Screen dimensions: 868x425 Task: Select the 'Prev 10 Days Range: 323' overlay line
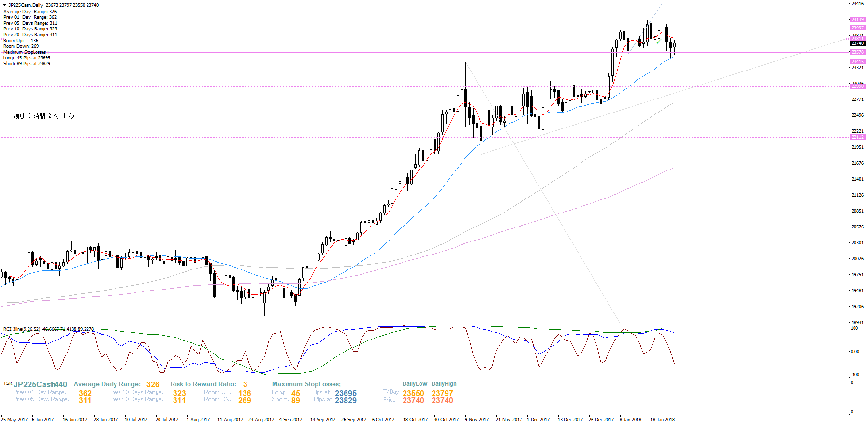click(30, 29)
